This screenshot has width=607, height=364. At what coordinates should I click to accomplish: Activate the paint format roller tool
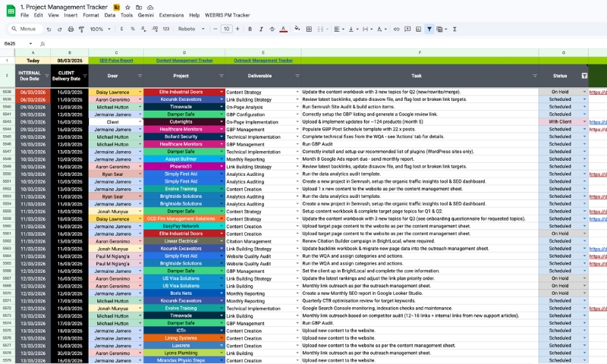(x=81, y=29)
